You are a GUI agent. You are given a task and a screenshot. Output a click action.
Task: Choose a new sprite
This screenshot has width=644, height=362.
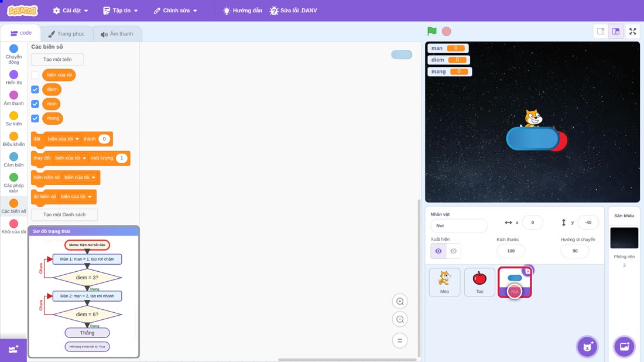point(587,346)
